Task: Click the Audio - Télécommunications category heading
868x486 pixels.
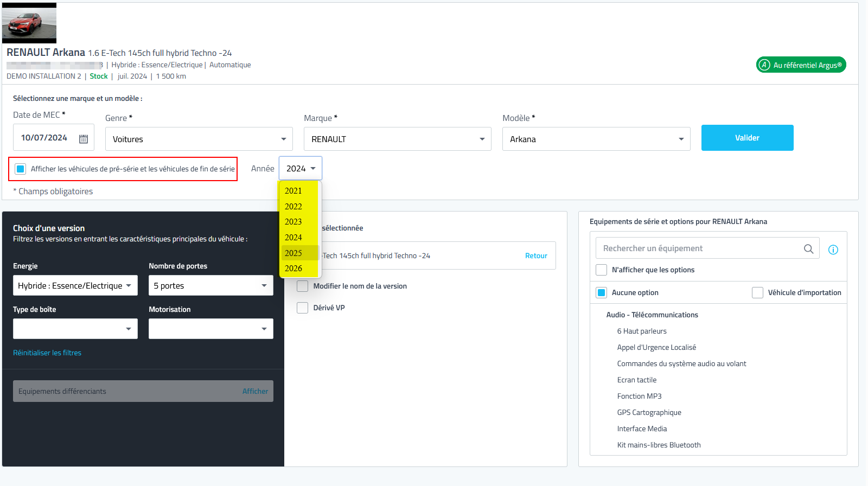Action: 652,315
